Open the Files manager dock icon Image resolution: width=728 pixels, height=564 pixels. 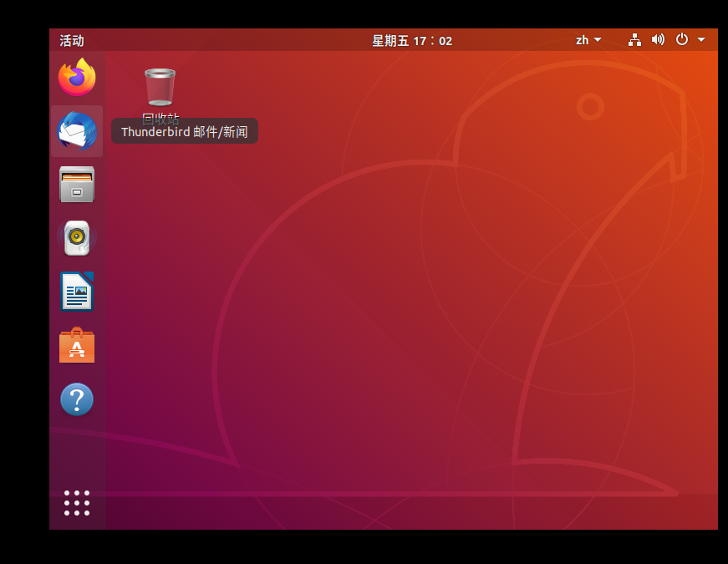pyautogui.click(x=77, y=185)
